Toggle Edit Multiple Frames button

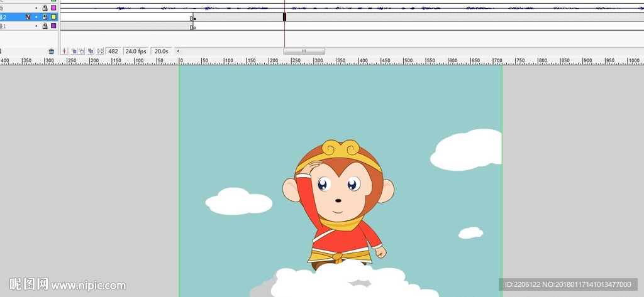[x=91, y=51]
